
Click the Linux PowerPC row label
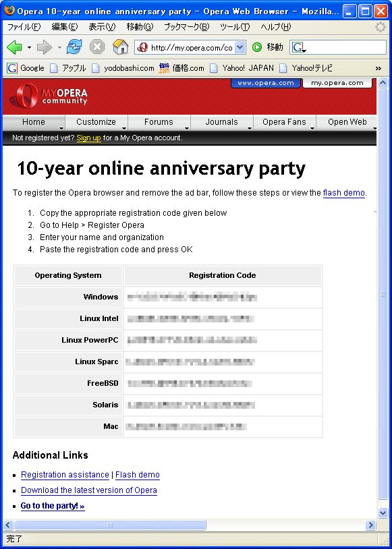[90, 341]
